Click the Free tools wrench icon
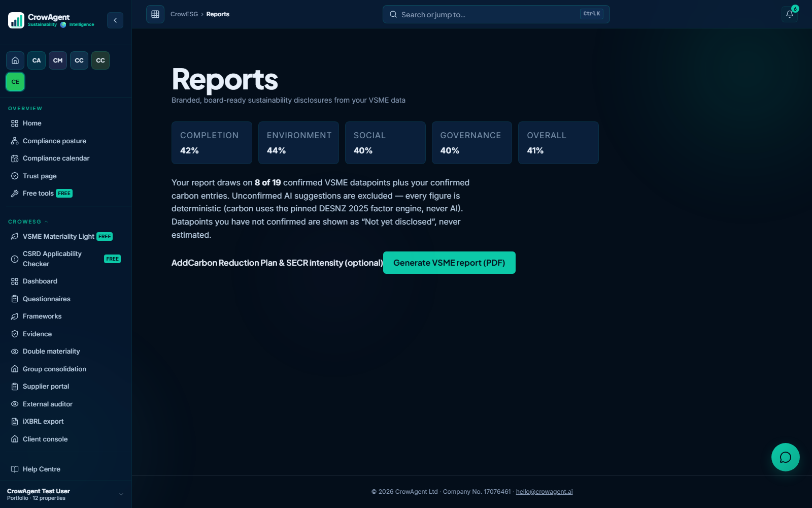 coord(15,194)
